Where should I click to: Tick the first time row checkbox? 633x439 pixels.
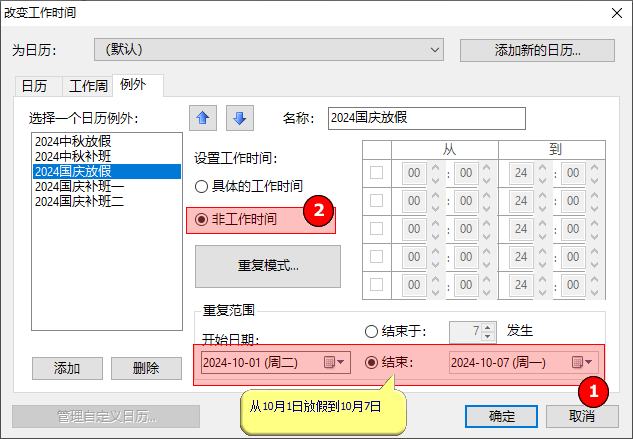click(x=376, y=173)
